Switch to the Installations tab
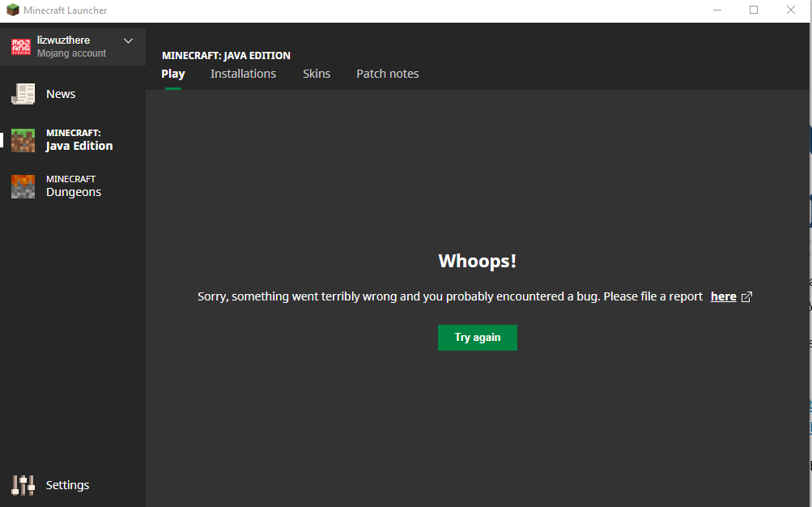The width and height of the screenshot is (812, 507). pos(244,74)
